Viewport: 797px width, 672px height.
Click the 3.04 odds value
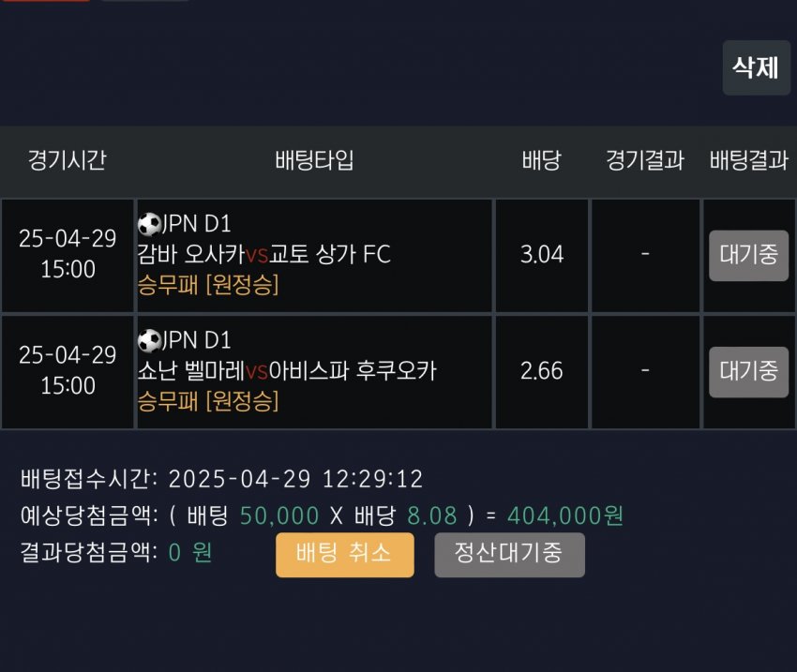[542, 255]
